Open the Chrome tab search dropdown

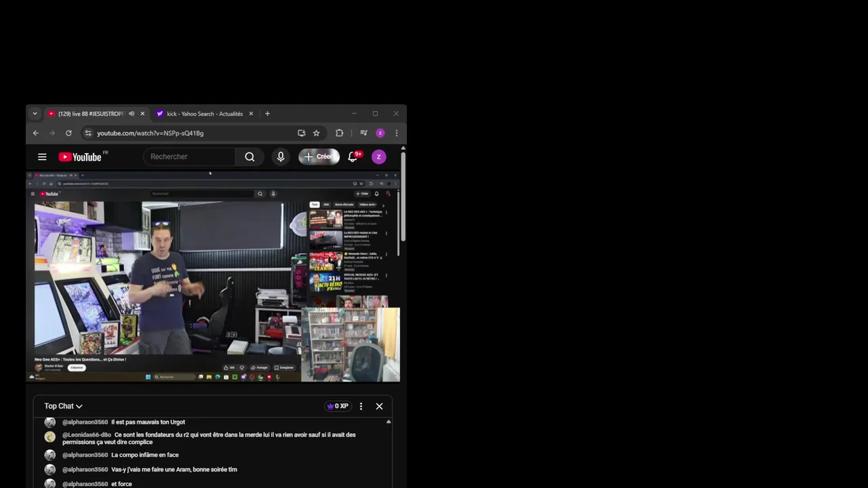pyautogui.click(x=35, y=114)
